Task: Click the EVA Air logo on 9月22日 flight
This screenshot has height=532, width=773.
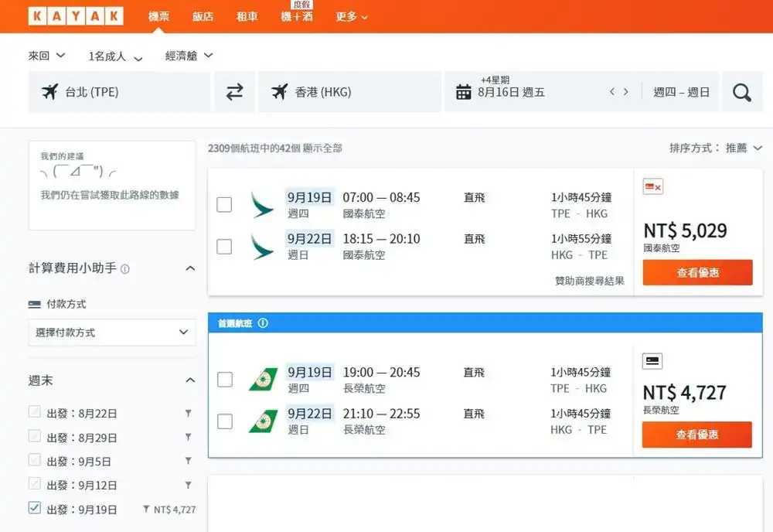Action: pos(264,421)
